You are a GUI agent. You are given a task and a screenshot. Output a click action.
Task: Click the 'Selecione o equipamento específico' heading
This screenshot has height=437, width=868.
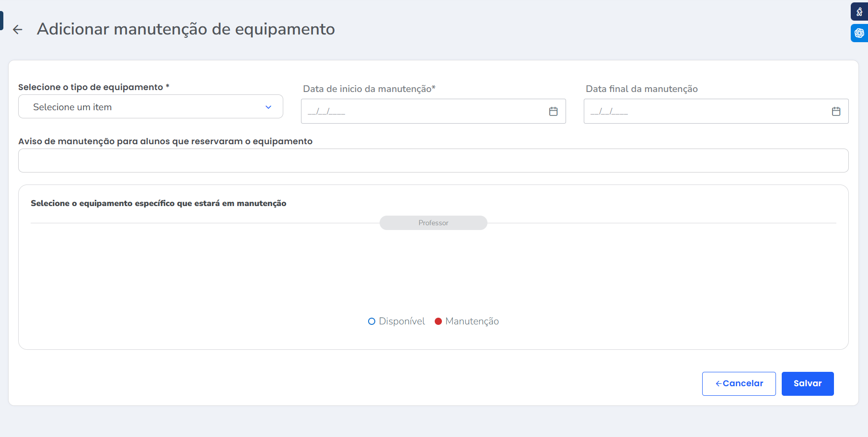tap(158, 203)
